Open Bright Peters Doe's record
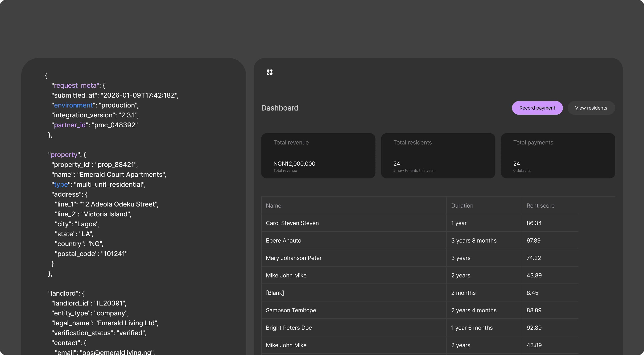 pyautogui.click(x=289, y=328)
